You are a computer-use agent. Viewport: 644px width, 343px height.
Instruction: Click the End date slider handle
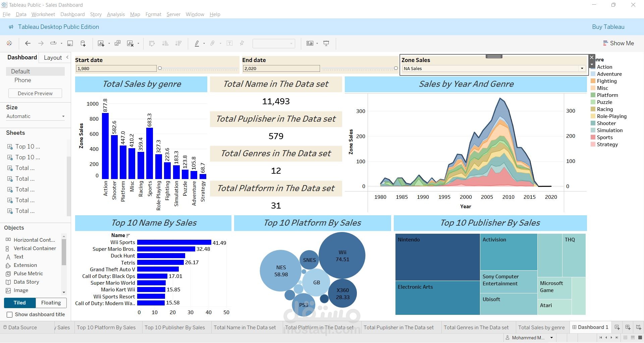(x=396, y=68)
